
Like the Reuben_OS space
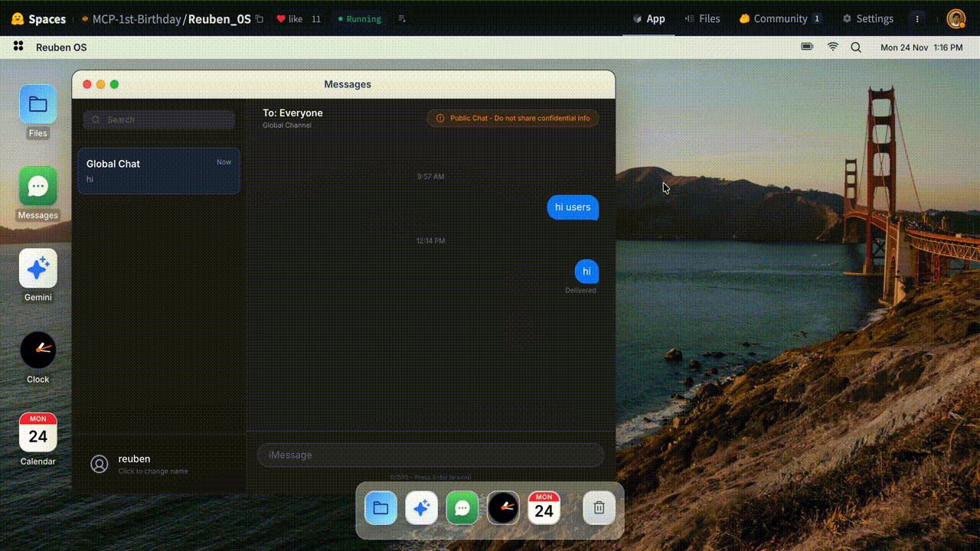289,19
